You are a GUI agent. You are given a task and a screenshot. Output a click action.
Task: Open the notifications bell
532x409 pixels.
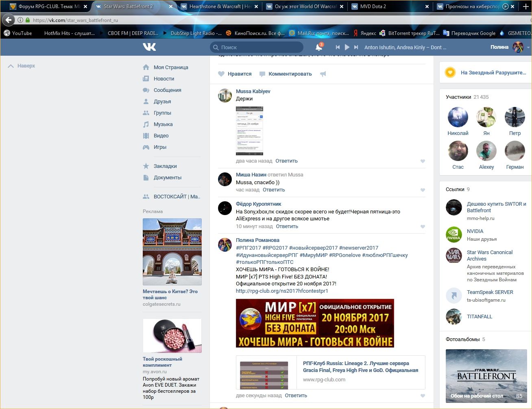click(319, 48)
